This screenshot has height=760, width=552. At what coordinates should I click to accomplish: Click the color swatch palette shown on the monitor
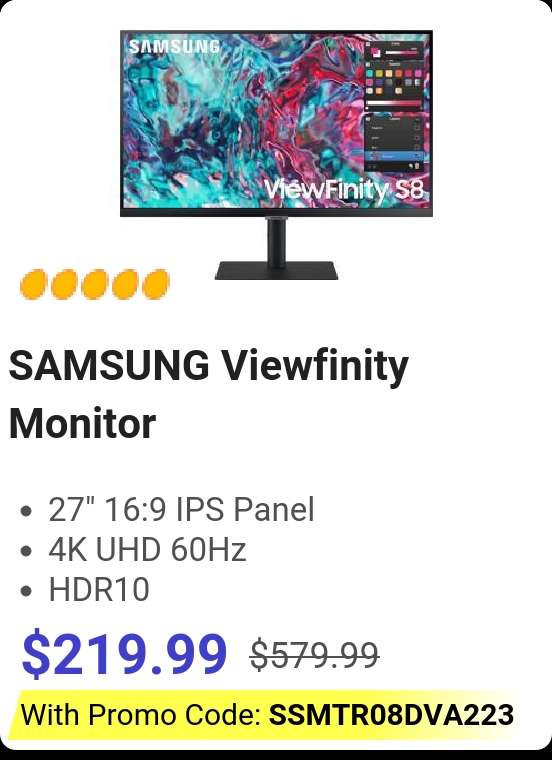tap(394, 82)
